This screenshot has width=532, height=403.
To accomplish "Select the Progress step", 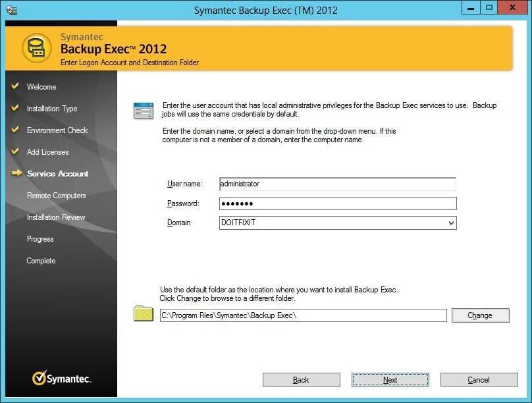I will point(40,239).
